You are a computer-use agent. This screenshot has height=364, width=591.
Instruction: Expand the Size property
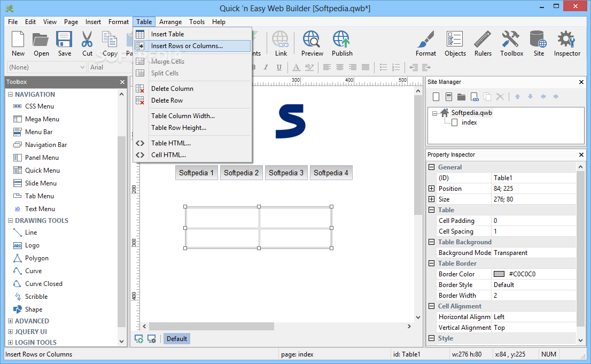click(x=432, y=199)
